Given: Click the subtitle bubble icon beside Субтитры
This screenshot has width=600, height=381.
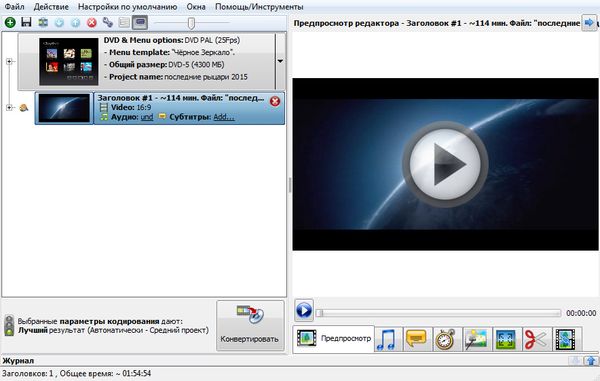Looking at the screenshot, I should pos(162,116).
